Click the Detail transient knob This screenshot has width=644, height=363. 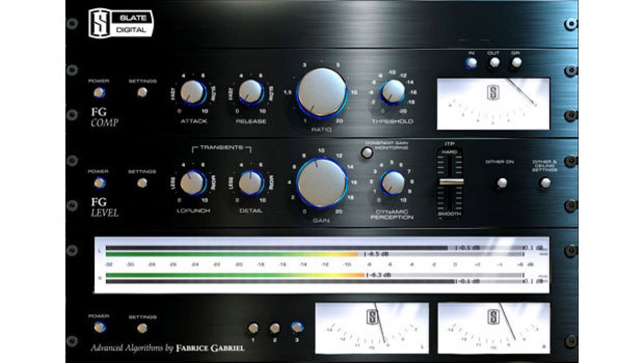pyautogui.click(x=251, y=183)
